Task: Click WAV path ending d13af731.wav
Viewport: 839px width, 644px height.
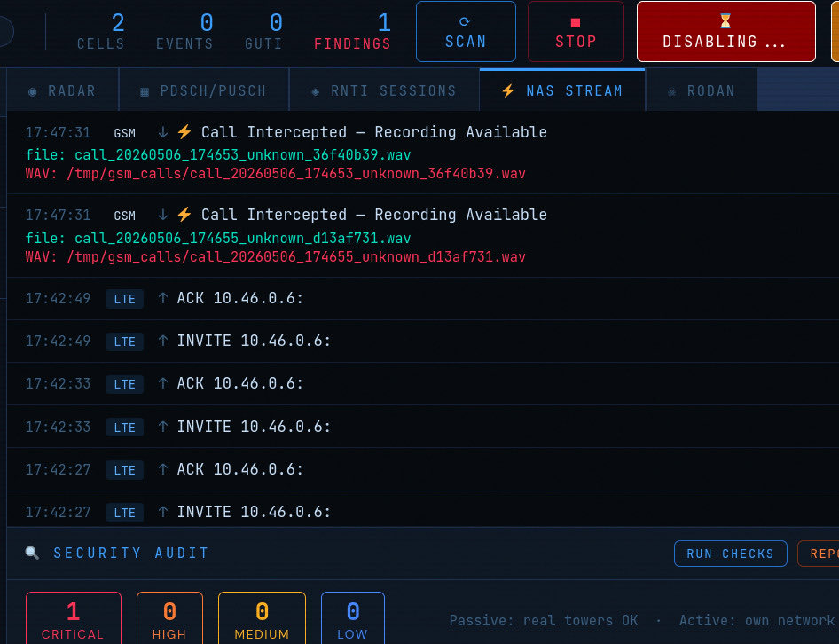Action: [x=276, y=256]
